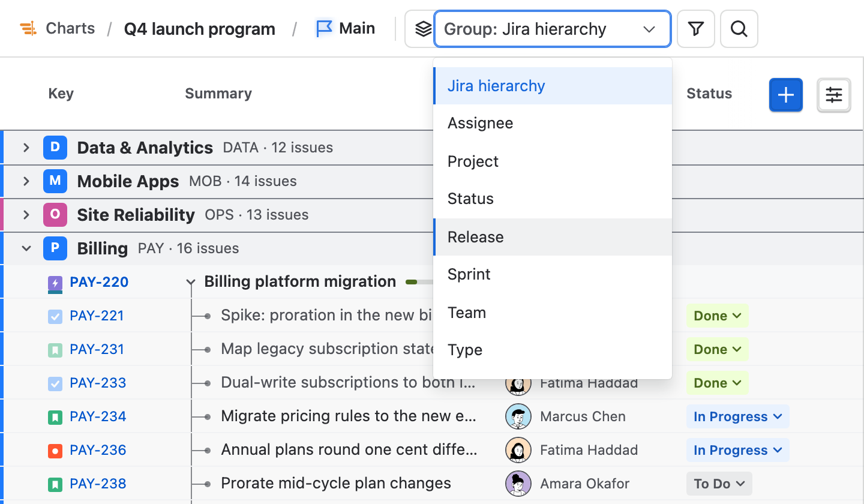864x504 pixels.
Task: Click Mobile Apps project M icon
Action: (x=55, y=181)
